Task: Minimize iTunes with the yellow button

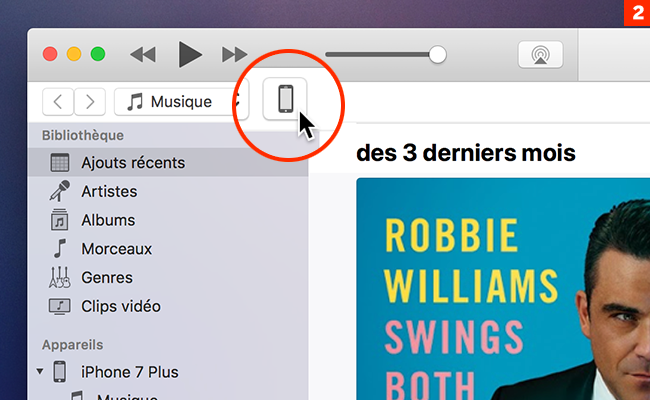Action: [74, 54]
